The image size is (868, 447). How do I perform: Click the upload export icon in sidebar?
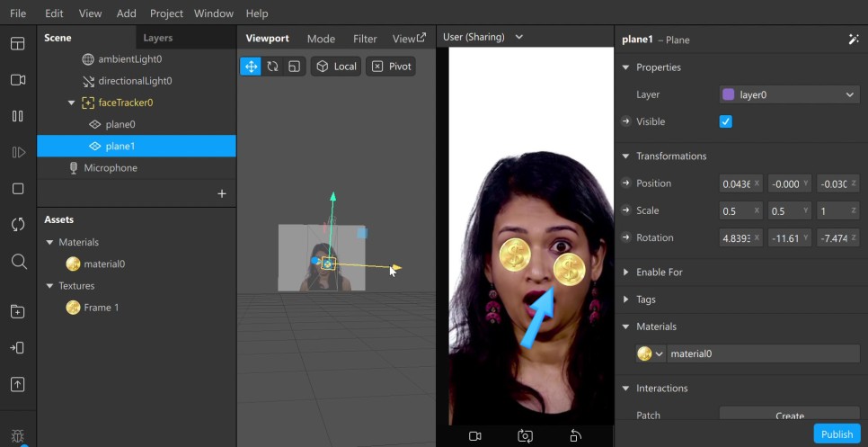[18, 384]
